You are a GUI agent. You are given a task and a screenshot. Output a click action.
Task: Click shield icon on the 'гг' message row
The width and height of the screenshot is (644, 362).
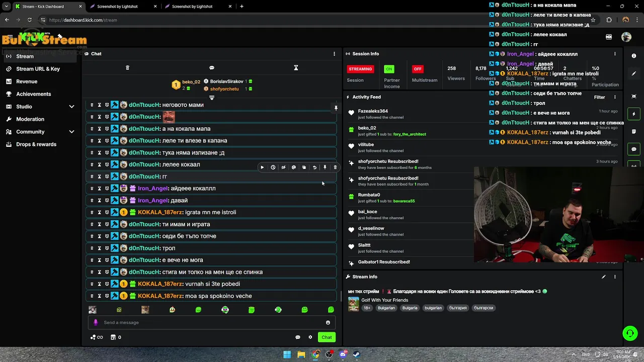tap(107, 176)
